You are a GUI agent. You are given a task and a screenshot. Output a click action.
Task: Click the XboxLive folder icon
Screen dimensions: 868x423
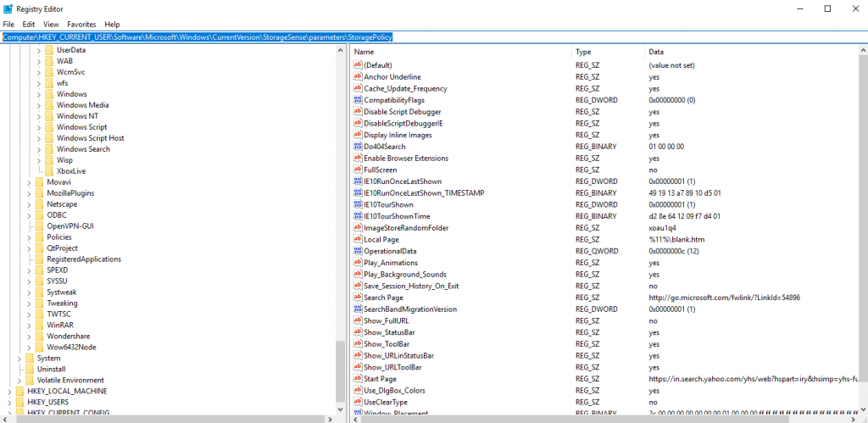pyautogui.click(x=49, y=171)
